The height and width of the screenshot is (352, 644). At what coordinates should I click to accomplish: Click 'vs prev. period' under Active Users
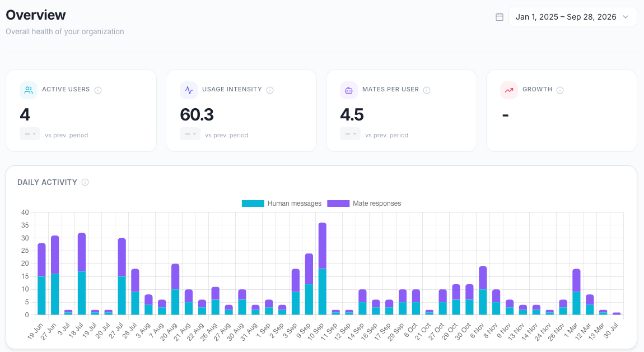point(67,135)
